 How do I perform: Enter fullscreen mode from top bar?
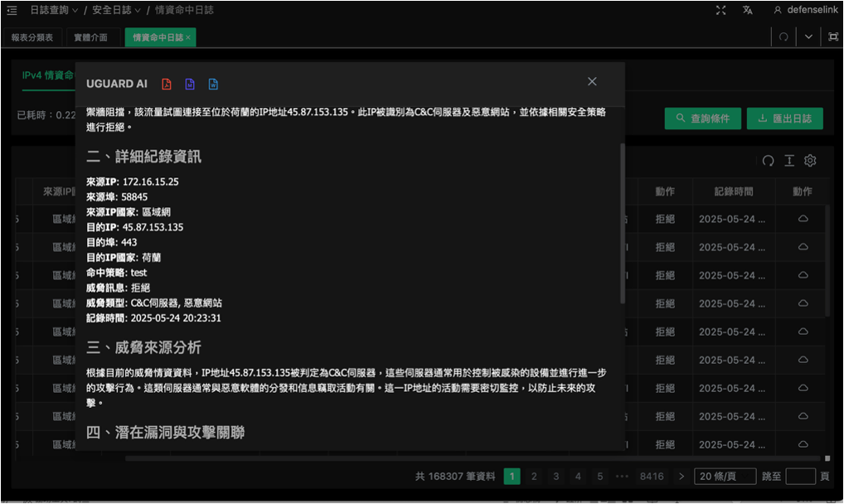tap(721, 10)
